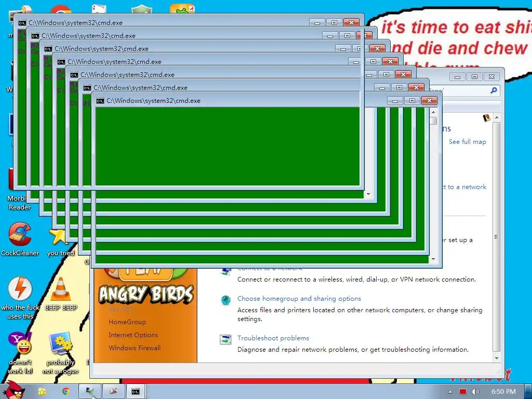Open Windows Firewall from the sidebar
The width and height of the screenshot is (532, 399).
pos(135,348)
